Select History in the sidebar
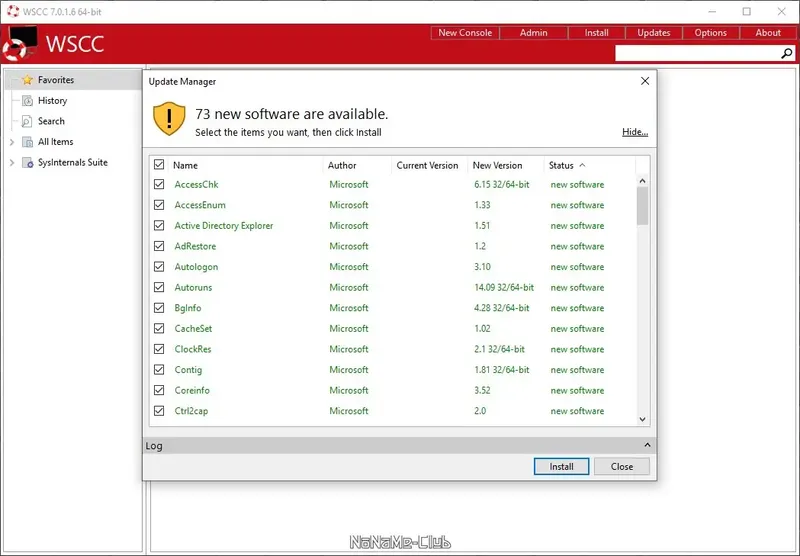 (x=52, y=100)
